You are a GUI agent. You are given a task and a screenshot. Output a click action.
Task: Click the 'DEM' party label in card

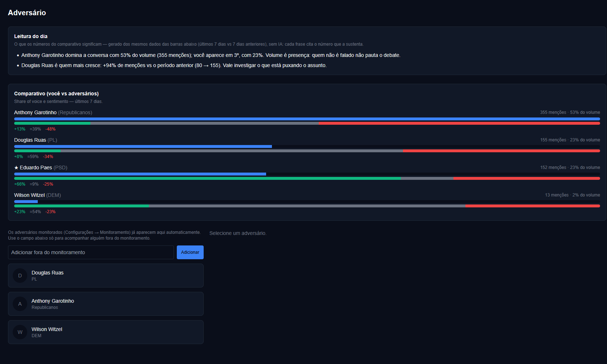(x=36, y=336)
